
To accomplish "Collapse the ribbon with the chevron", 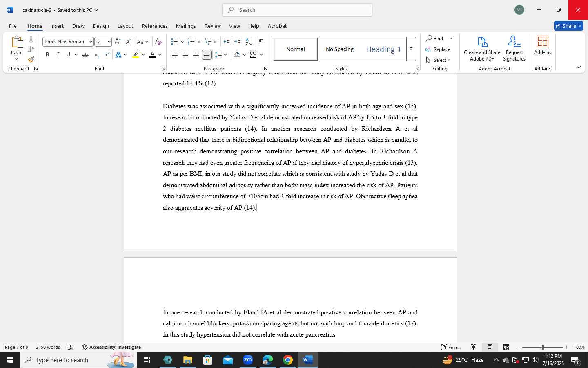I will 579,67.
